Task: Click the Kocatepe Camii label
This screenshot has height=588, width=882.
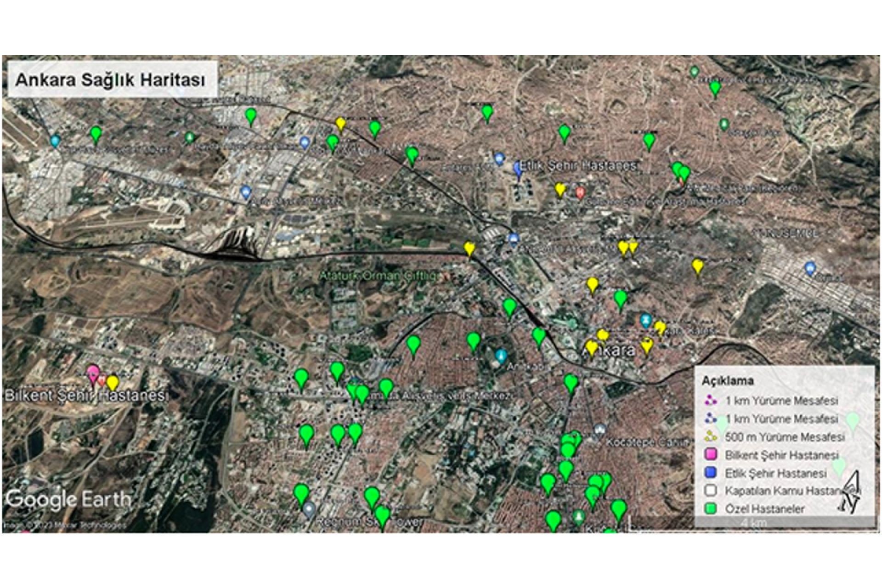Action: [647, 443]
